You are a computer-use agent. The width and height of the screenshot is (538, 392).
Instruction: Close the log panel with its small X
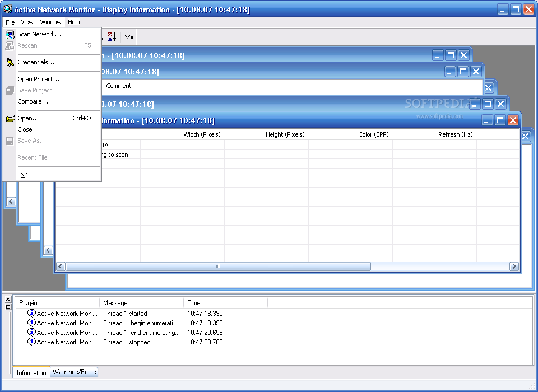(8, 300)
